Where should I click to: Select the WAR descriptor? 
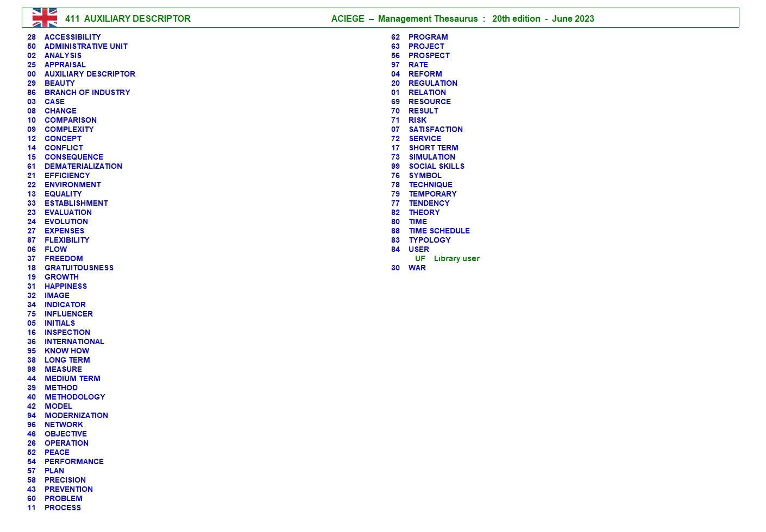click(x=417, y=268)
